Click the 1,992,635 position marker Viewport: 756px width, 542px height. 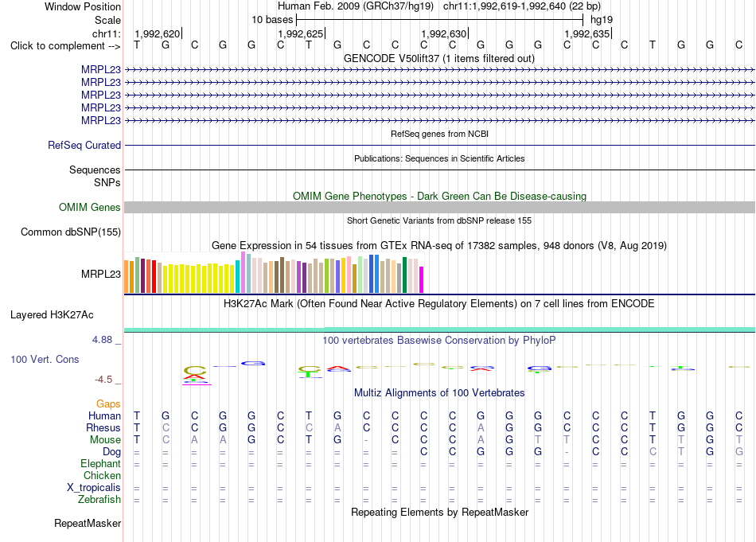point(586,33)
